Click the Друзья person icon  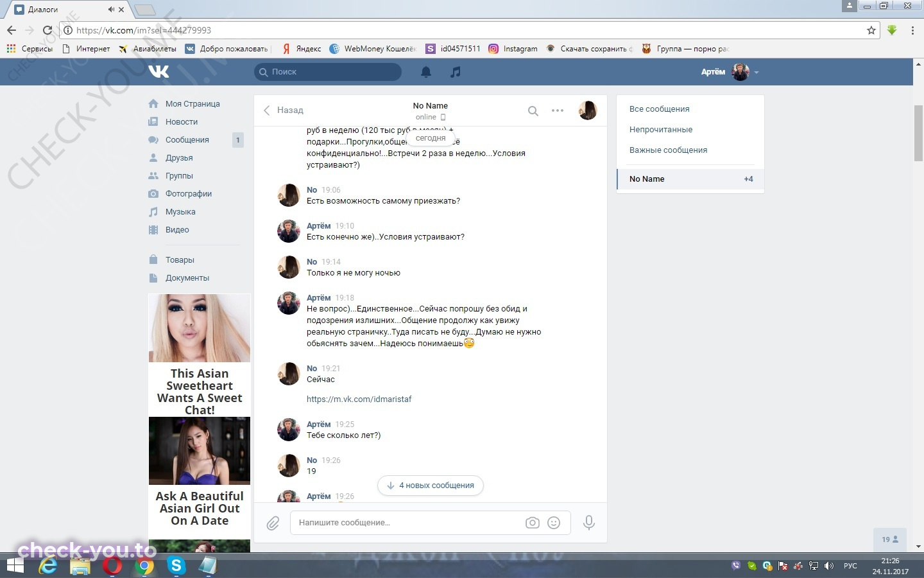click(153, 157)
